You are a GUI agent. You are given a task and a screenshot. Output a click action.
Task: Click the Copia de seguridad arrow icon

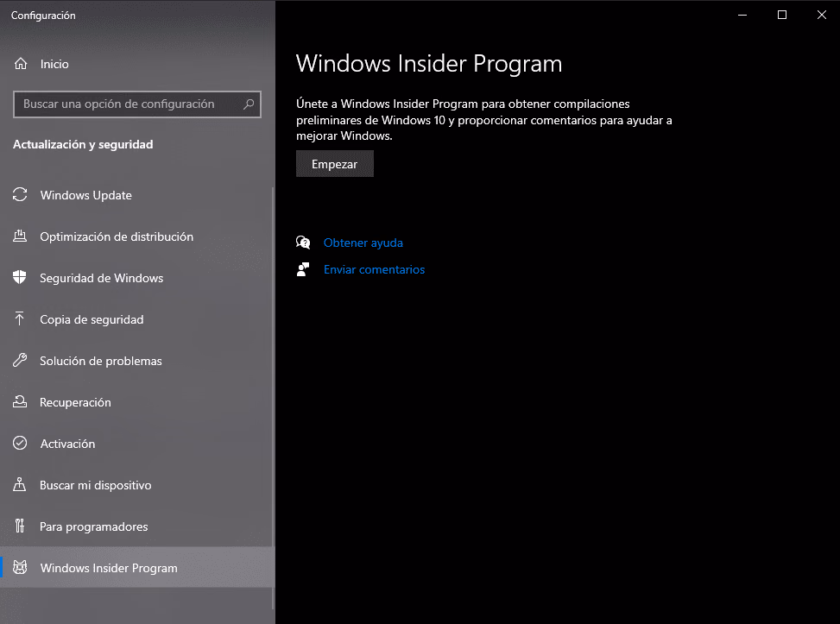pyautogui.click(x=20, y=318)
